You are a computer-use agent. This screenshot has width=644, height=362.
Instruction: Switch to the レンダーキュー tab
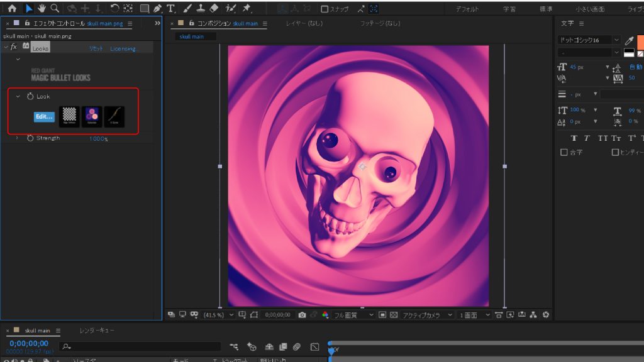(97, 331)
